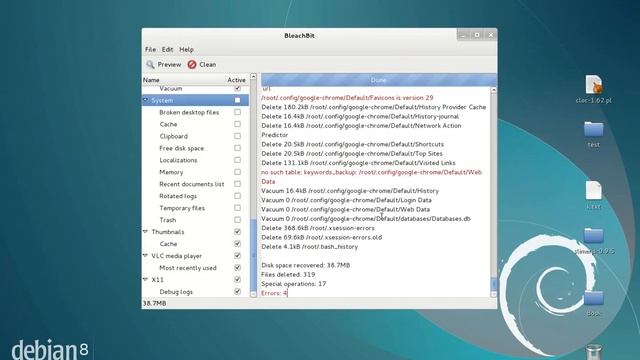Enable the Clipboard checkbox
The height and width of the screenshot is (360, 640).
pos(237,136)
